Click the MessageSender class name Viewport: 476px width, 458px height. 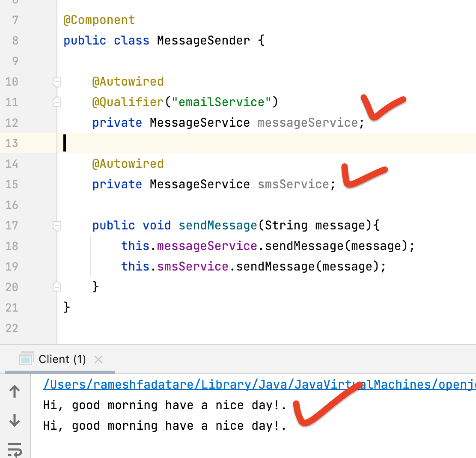203,40
